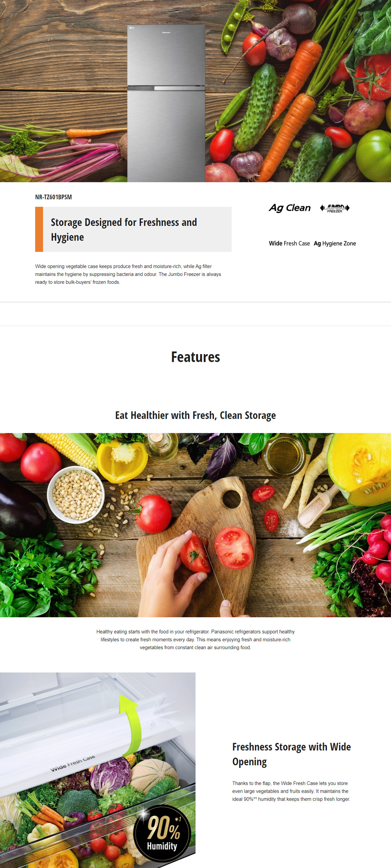Click the 90% Humidity badge
The width and height of the screenshot is (391, 868).
click(163, 834)
